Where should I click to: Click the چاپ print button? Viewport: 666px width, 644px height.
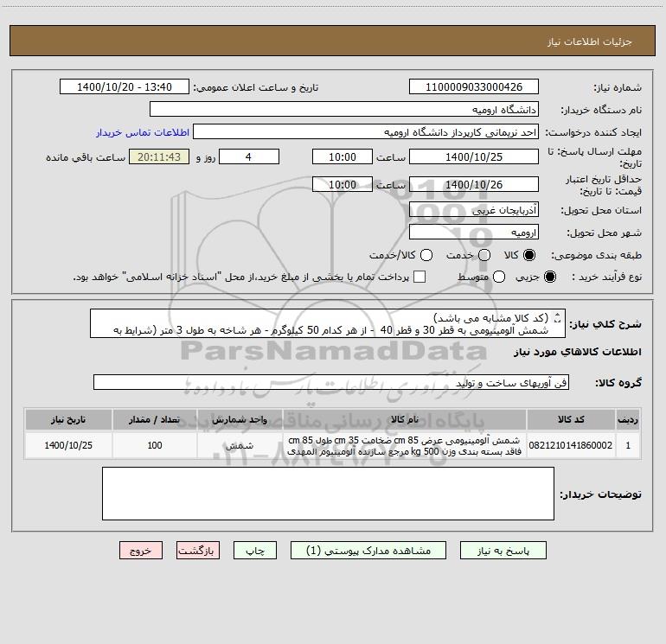click(255, 551)
